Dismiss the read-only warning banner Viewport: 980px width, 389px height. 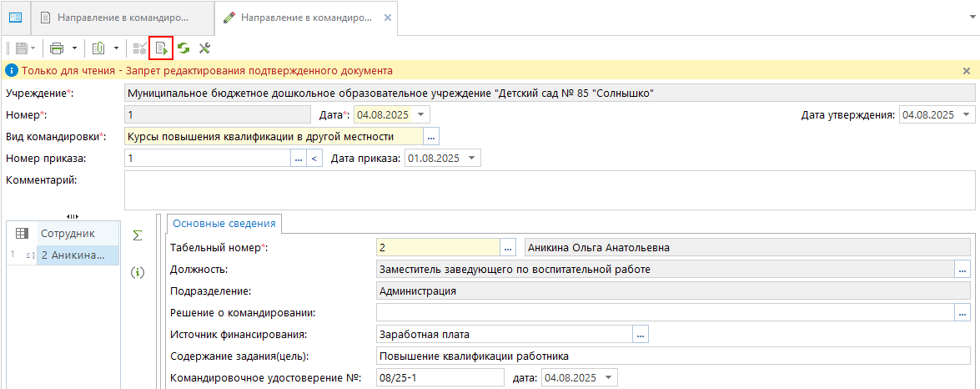tap(967, 71)
